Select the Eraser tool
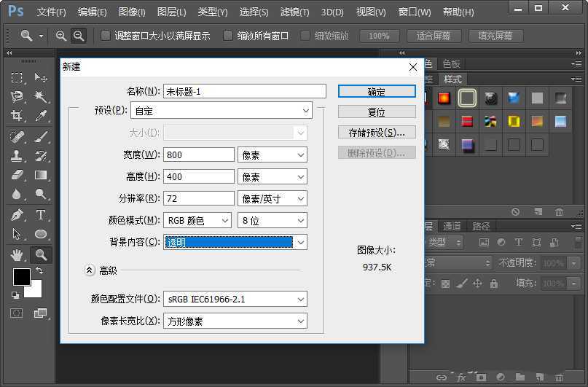This screenshot has height=387, width=588. click(x=17, y=175)
